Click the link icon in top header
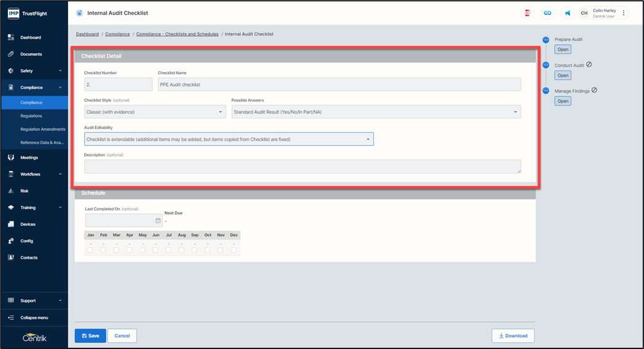The height and width of the screenshot is (349, 644). click(547, 13)
